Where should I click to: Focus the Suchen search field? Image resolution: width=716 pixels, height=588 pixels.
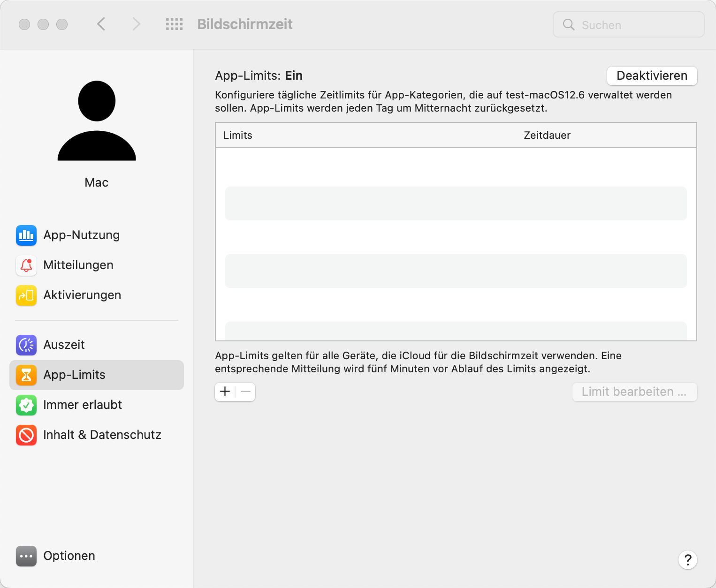(629, 25)
